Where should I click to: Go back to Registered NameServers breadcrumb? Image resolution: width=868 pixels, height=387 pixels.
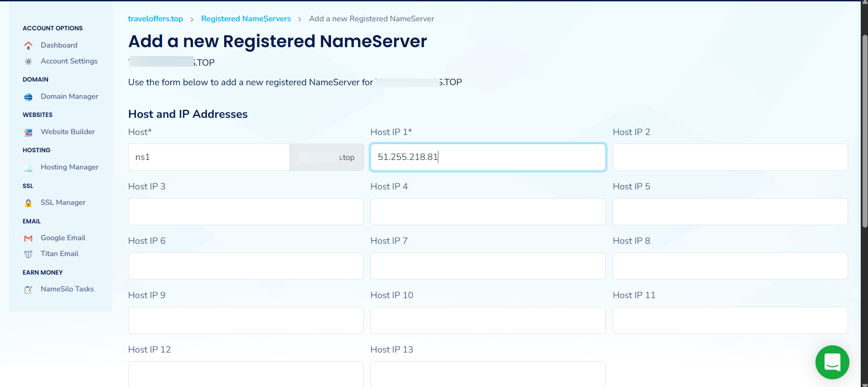(246, 19)
